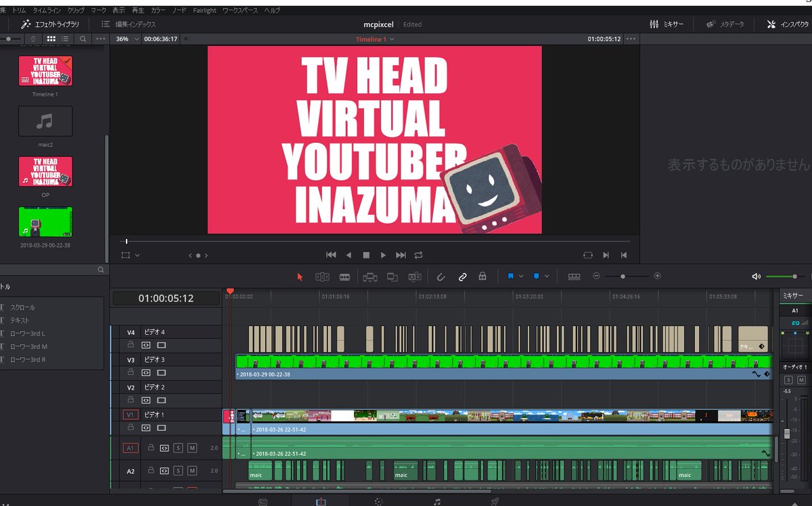Screen dimensions: 812x506
Task: Open the マーク menu
Action: pyautogui.click(x=98, y=11)
